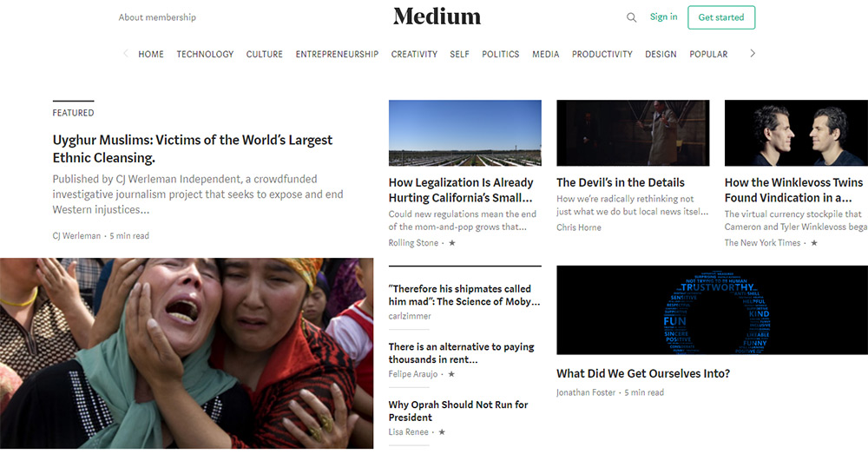
Task: Open the blue word-cloud thumbnail
Action: (712, 310)
